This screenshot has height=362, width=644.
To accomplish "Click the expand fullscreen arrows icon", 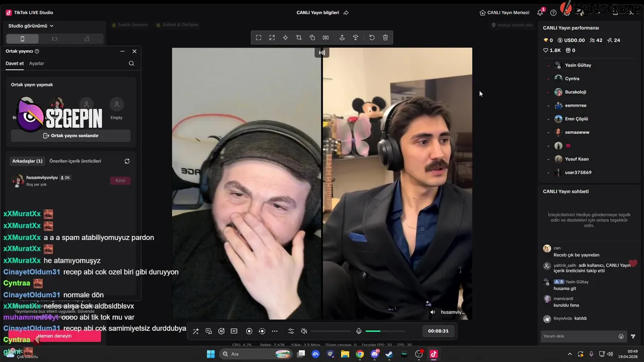I will pos(272,38).
